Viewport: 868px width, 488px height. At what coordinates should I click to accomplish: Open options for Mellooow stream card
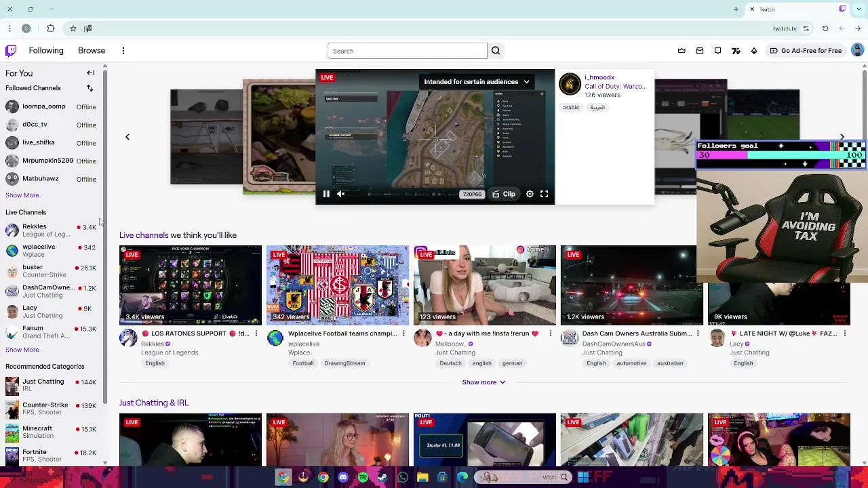(x=551, y=333)
